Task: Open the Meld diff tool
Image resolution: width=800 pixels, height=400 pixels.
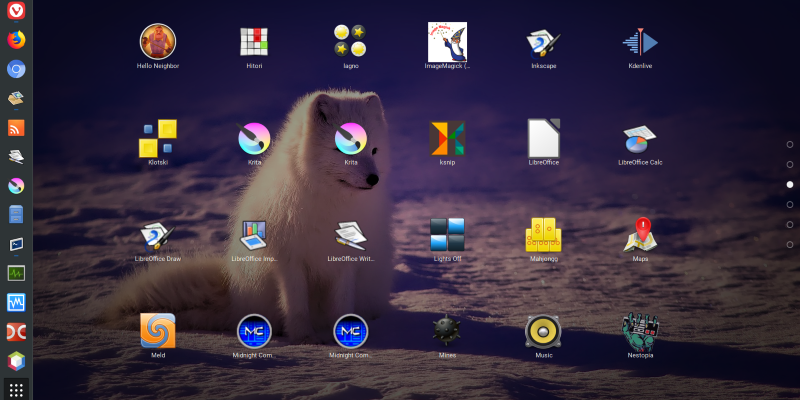Action: [158, 331]
